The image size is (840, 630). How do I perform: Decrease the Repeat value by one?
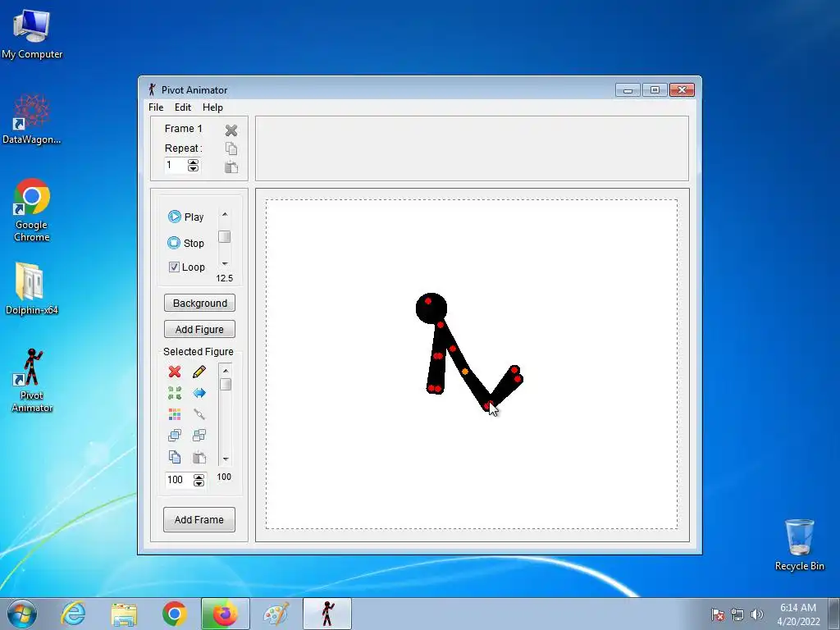coord(193,168)
